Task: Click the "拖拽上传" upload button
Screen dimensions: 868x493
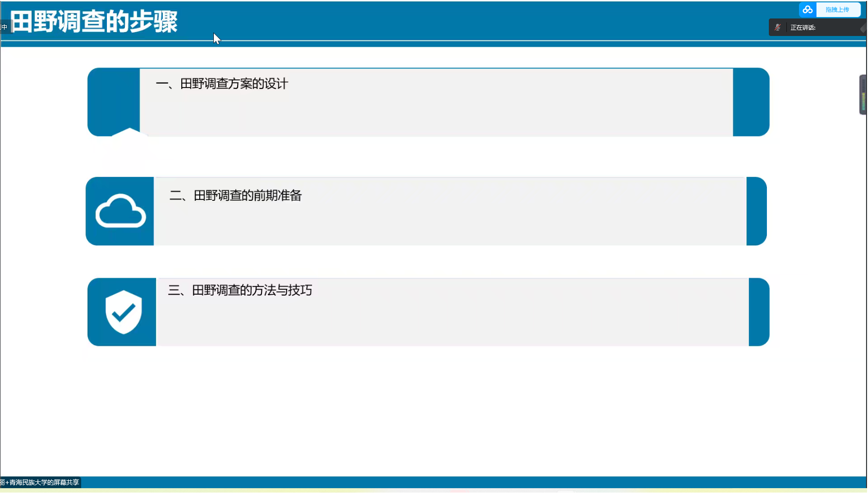Action: point(838,9)
